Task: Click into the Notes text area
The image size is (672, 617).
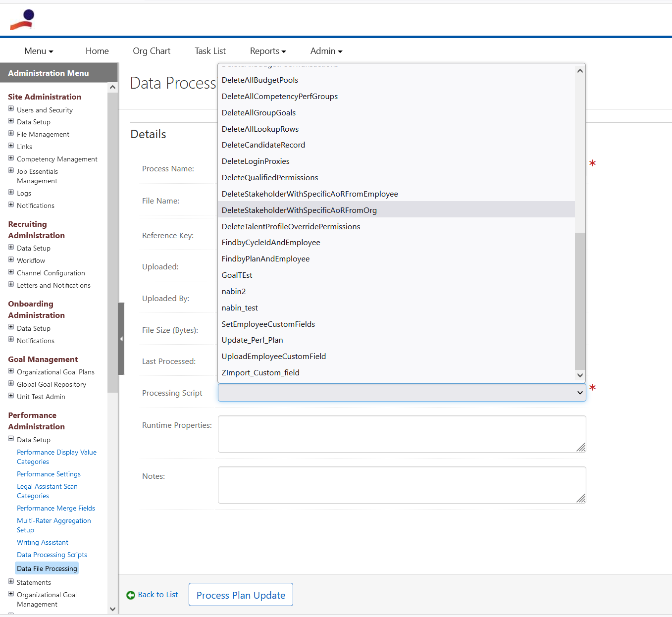Action: [402, 485]
